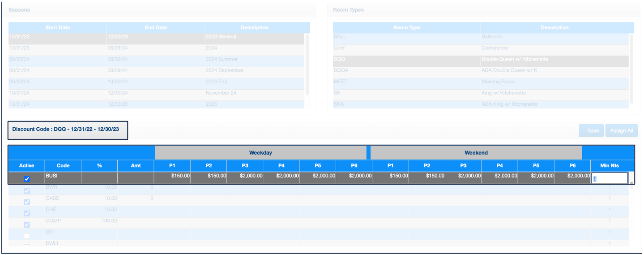
Task: Click the Min Nts input for BUSI
Action: [609, 178]
